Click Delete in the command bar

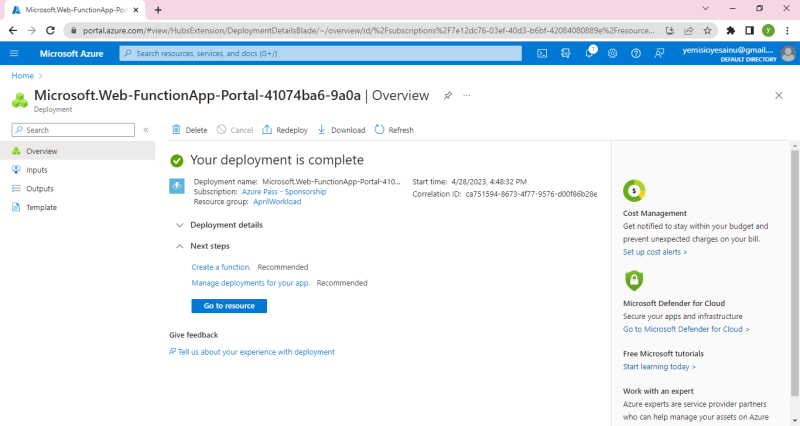click(x=190, y=130)
